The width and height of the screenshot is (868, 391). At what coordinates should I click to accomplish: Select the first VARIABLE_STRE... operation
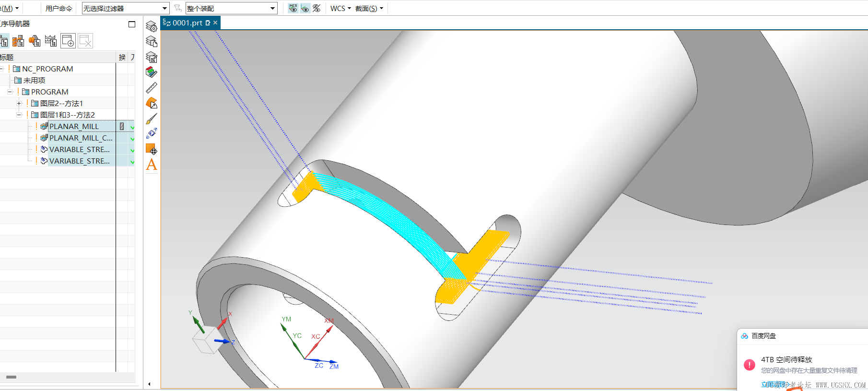(80, 149)
